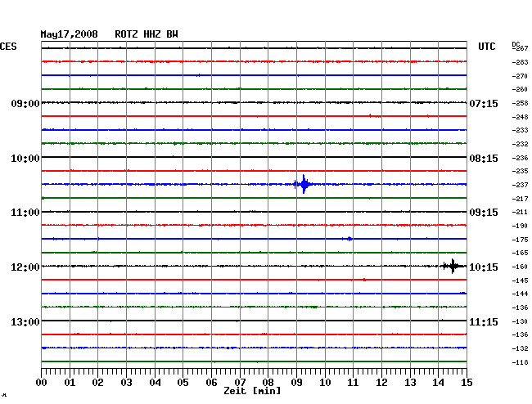Click the 09:15 UTC time label

coord(484,213)
